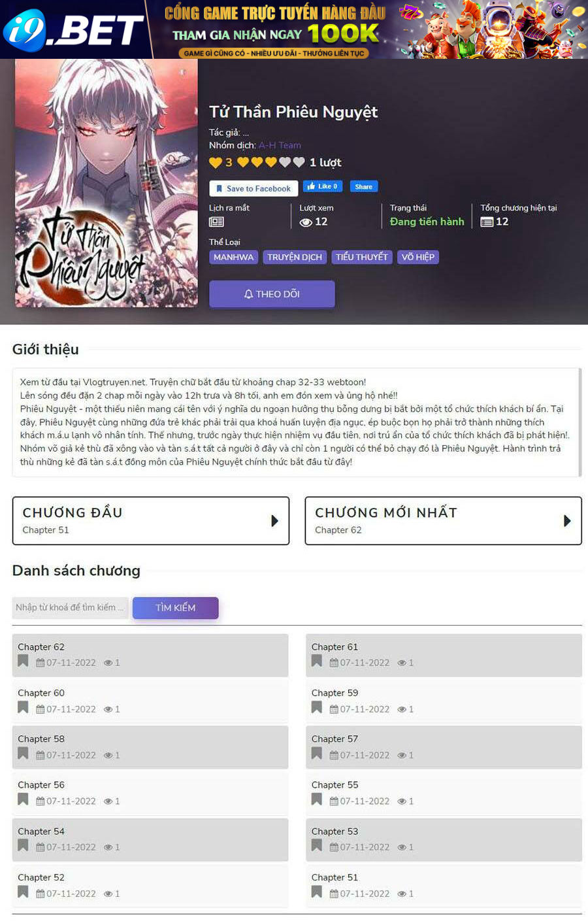
Task: Click the chapter keyword search field
Action: [71, 608]
